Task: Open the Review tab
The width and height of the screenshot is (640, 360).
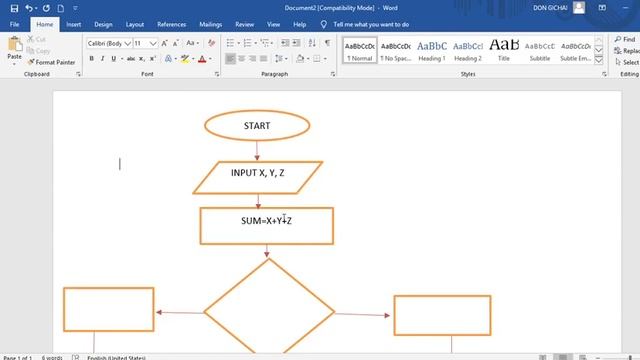Action: 244,24
